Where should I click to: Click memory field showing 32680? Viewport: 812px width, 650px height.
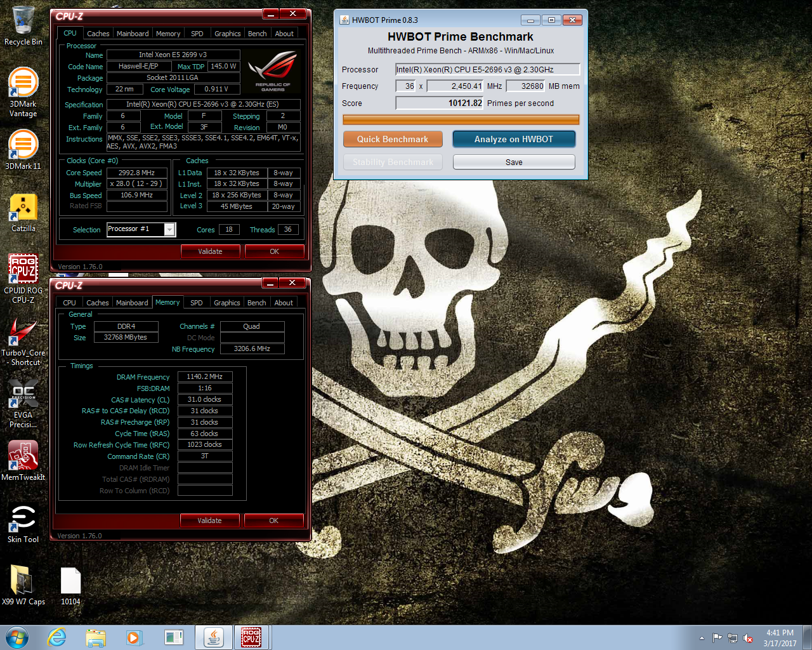coord(526,86)
